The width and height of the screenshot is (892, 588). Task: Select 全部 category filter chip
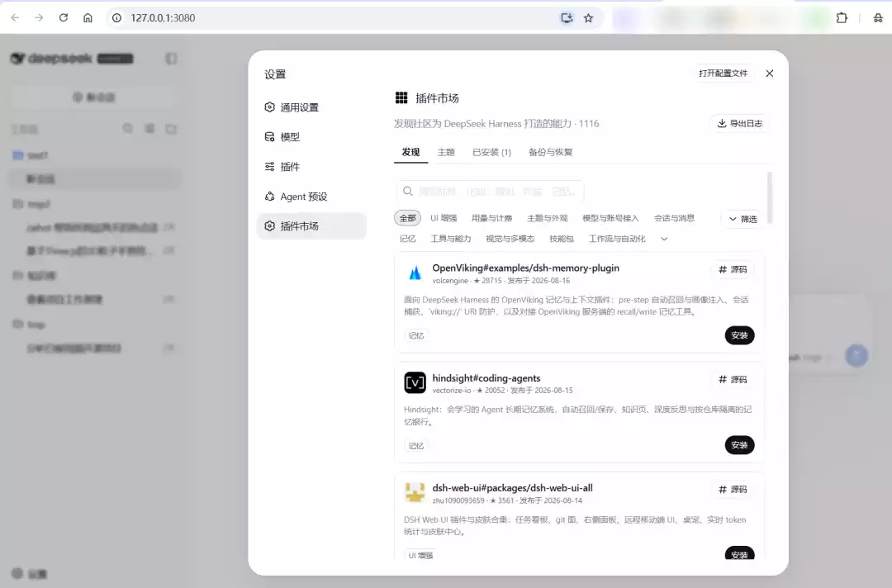coord(407,218)
